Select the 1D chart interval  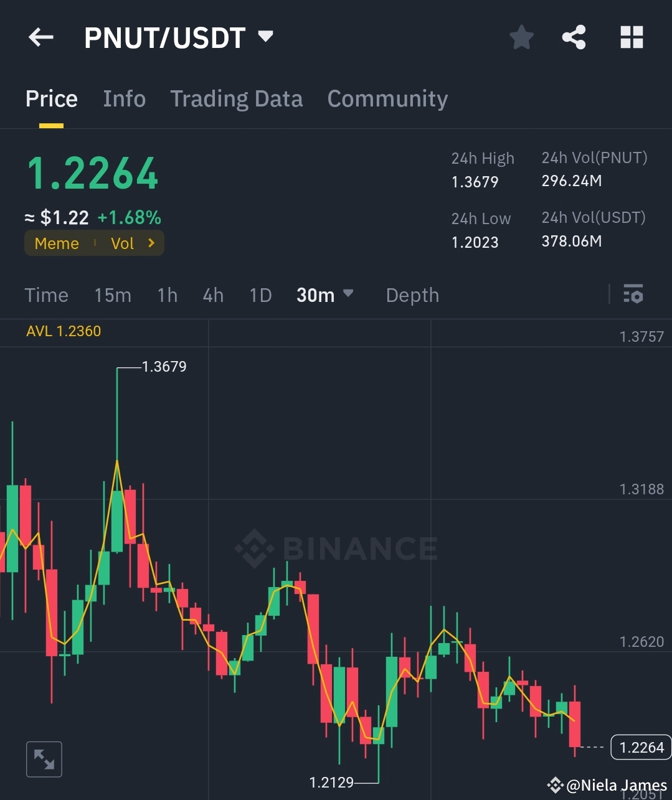coord(260,295)
